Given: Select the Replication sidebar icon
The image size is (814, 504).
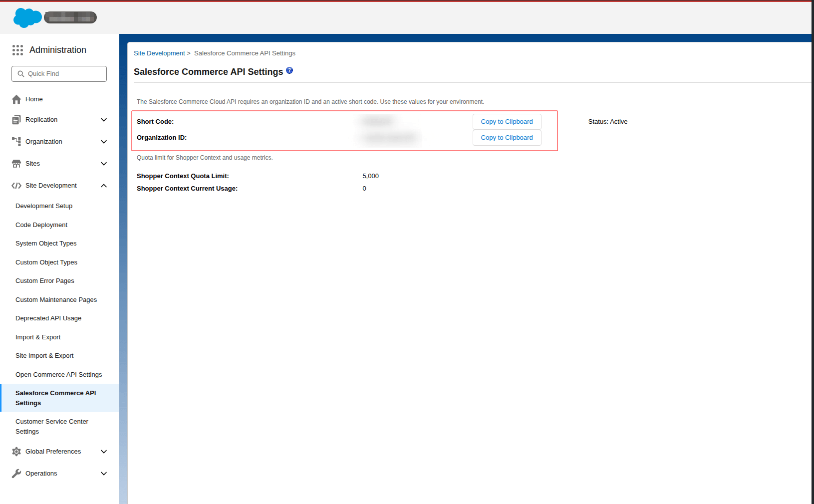Looking at the screenshot, I should [x=16, y=119].
